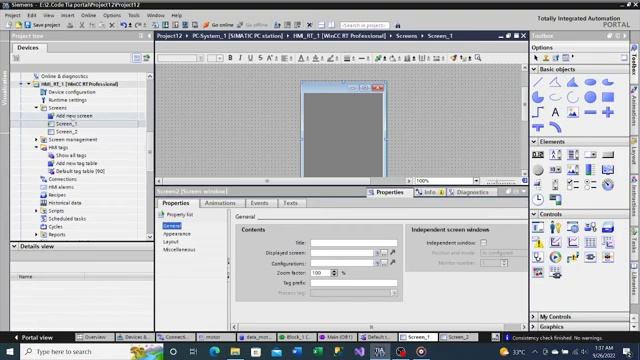Click the Go online toolbar button
Viewport: 640px width, 360px height.
tap(219, 25)
